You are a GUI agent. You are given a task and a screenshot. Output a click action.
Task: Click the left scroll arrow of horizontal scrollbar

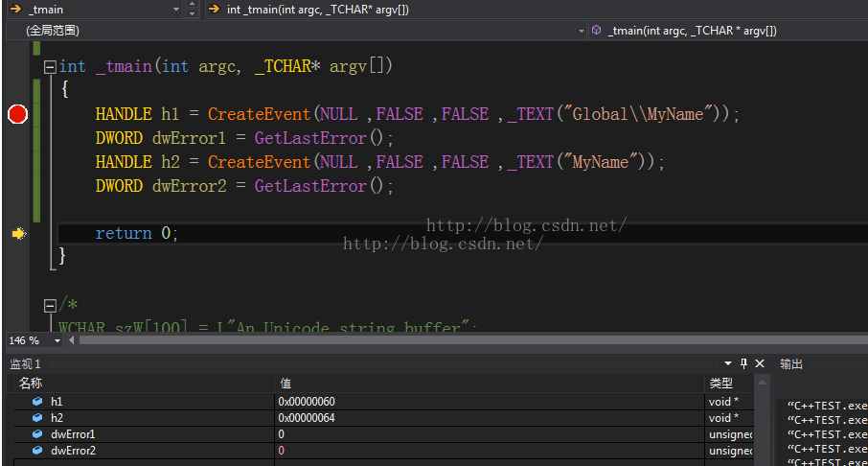click(x=72, y=340)
